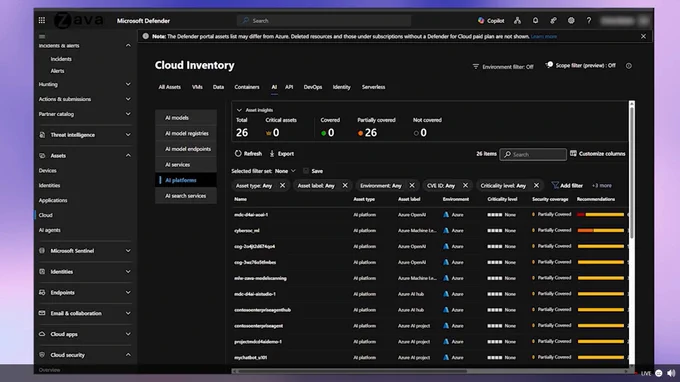Click the top Search bar
Screen dimensions: 680x382
pyautogui.click(x=324, y=20)
